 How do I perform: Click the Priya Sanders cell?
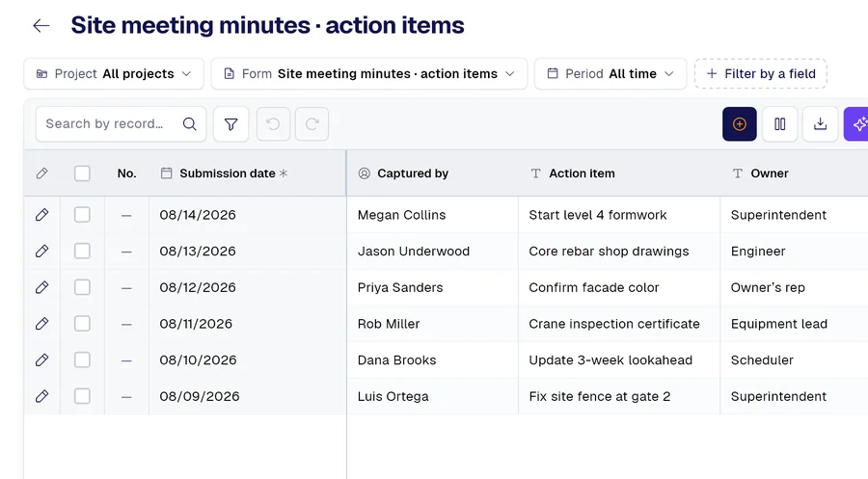(433, 287)
